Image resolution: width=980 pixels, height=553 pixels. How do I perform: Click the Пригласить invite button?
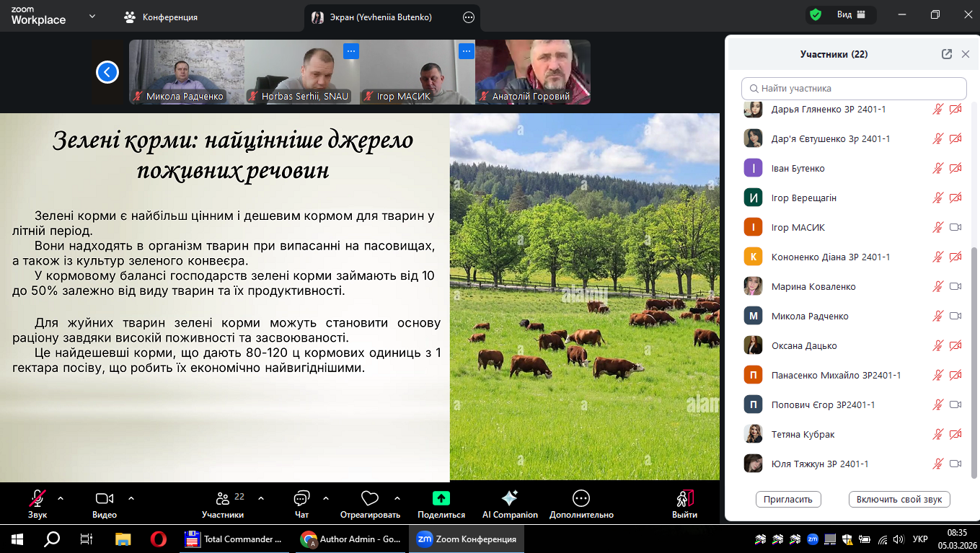[x=788, y=499]
